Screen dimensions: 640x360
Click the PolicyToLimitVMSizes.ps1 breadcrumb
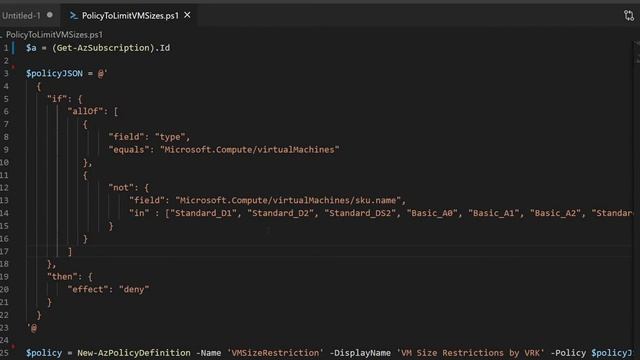click(x=54, y=35)
